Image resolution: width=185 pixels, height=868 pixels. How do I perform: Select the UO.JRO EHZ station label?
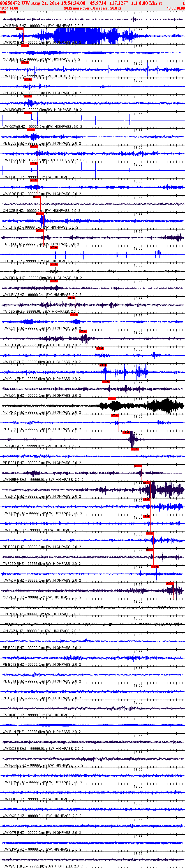coord(41,261)
